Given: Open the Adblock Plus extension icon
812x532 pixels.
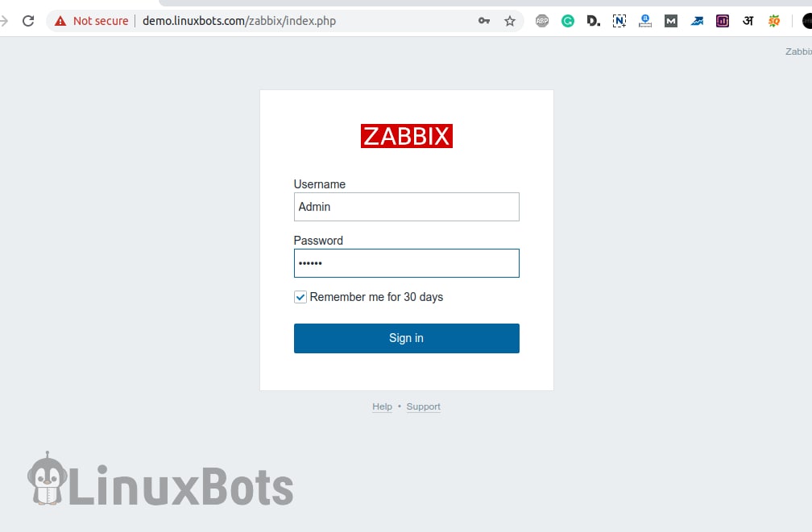Looking at the screenshot, I should point(542,20).
